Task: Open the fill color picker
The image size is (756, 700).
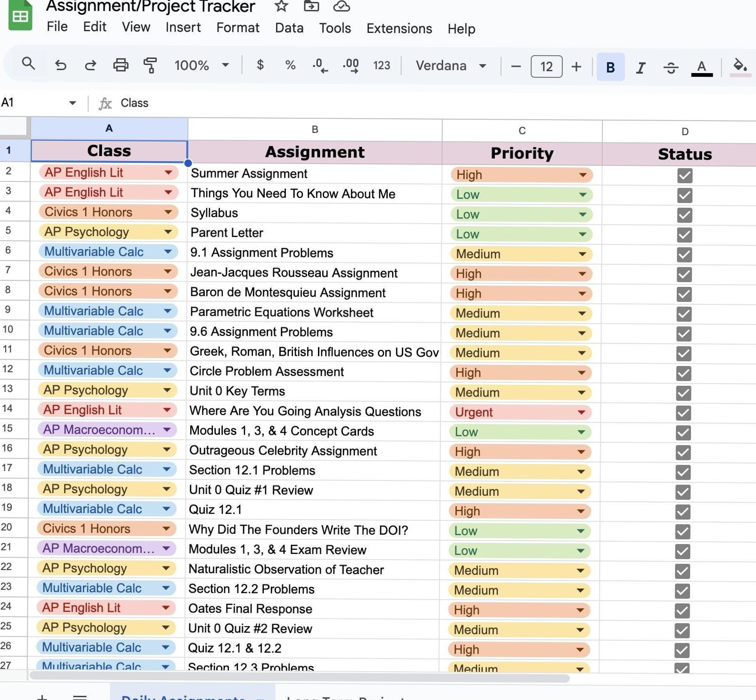Action: tap(740, 66)
